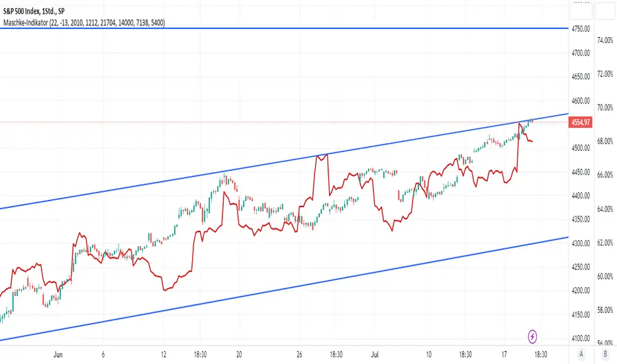This screenshot has width=617, height=364.
Task: Click the '12' date on time axis
Action: coord(164,355)
